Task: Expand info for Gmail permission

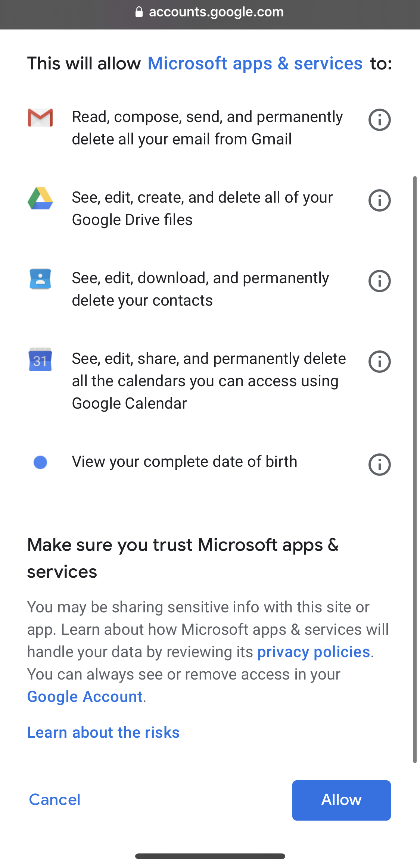Action: (379, 120)
